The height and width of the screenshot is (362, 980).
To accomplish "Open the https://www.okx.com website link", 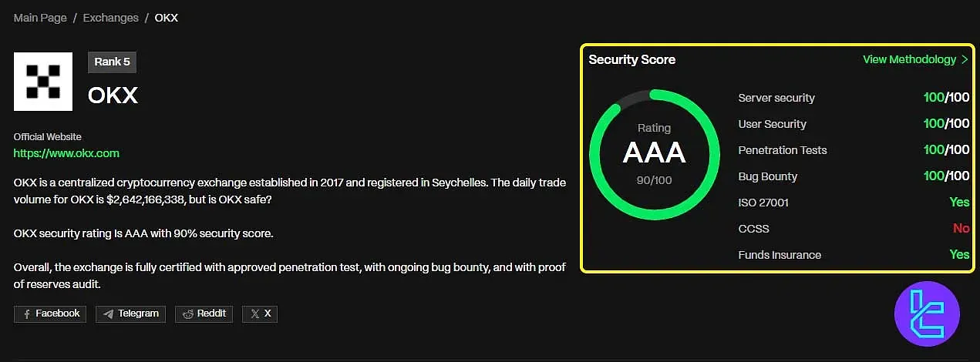I will pyautogui.click(x=66, y=153).
